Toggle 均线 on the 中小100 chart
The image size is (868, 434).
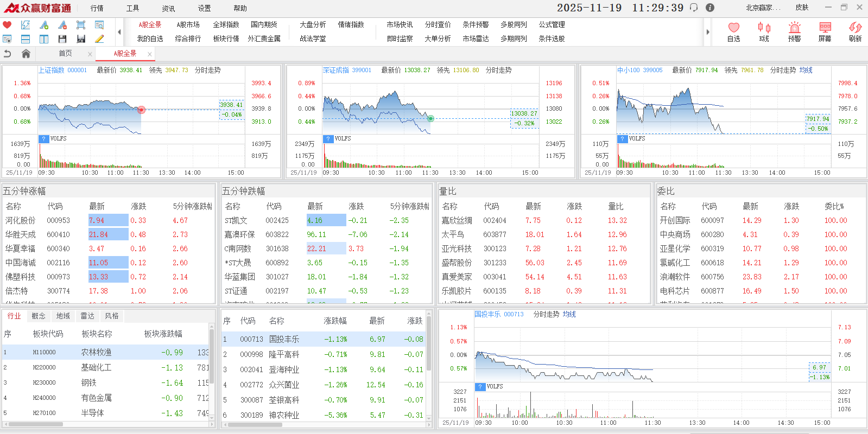point(806,71)
